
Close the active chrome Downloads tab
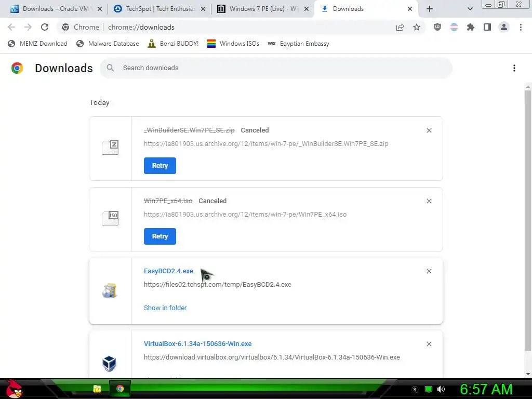pos(410,9)
